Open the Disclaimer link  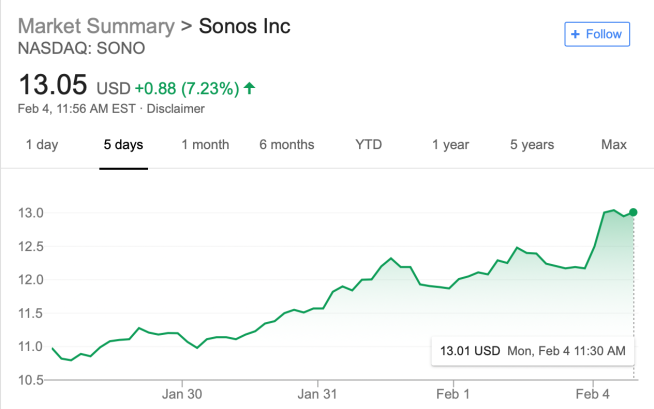tap(176, 108)
